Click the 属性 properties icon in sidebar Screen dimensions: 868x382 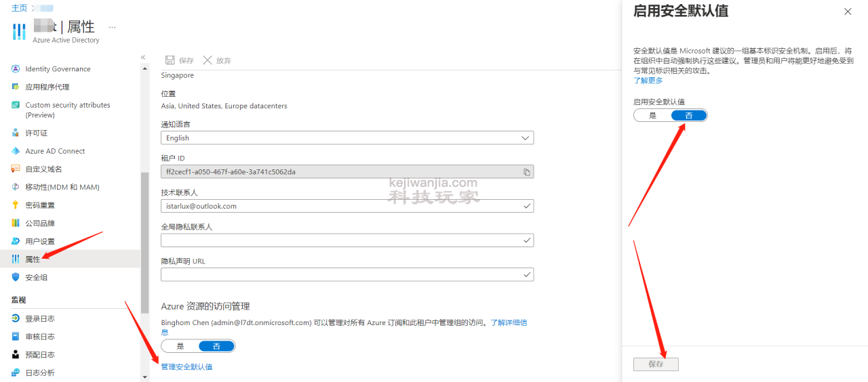tap(16, 259)
